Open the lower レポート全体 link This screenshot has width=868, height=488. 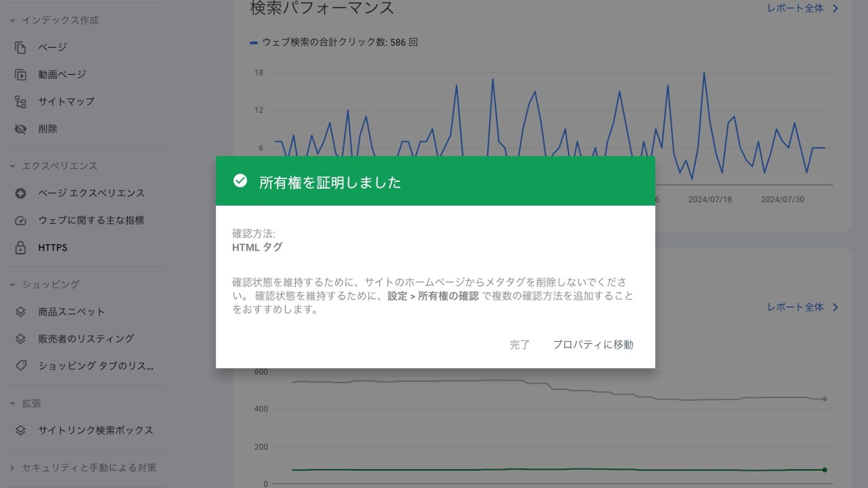coord(795,307)
